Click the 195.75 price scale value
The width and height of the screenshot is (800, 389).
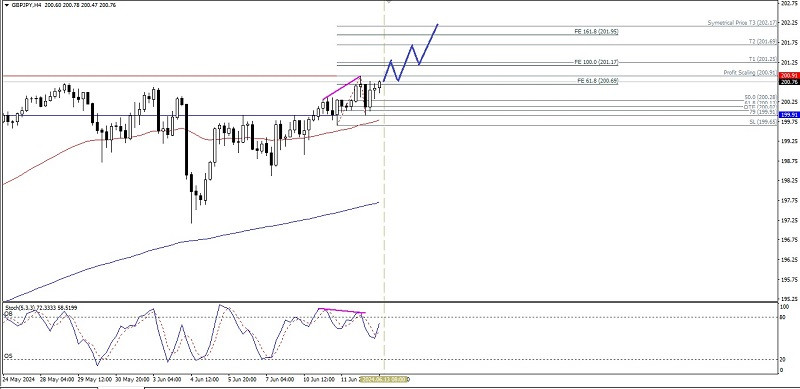tap(789, 280)
